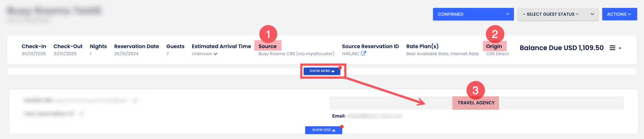
Task: Click the numbered marker 1 above Source
Action: (x=268, y=34)
